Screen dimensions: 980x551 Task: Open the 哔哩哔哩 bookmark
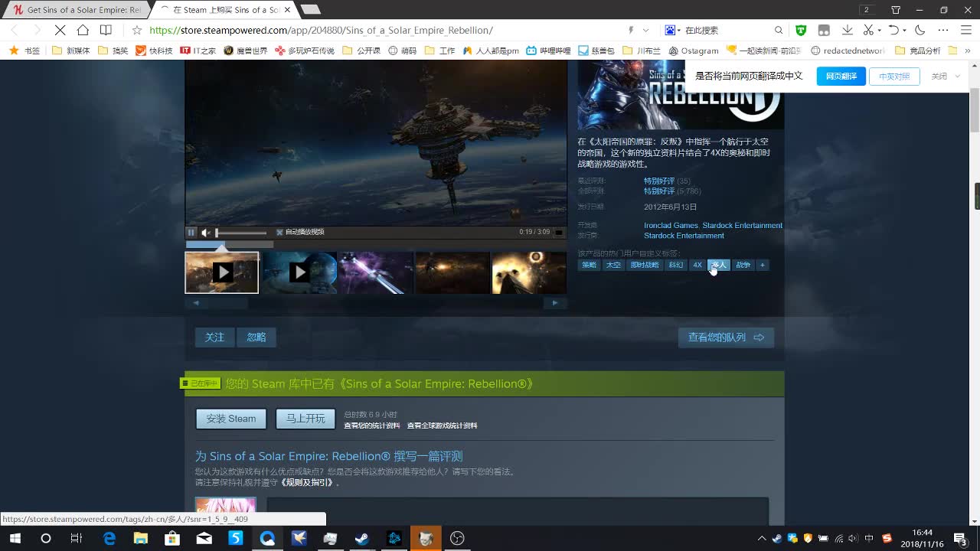(548, 51)
